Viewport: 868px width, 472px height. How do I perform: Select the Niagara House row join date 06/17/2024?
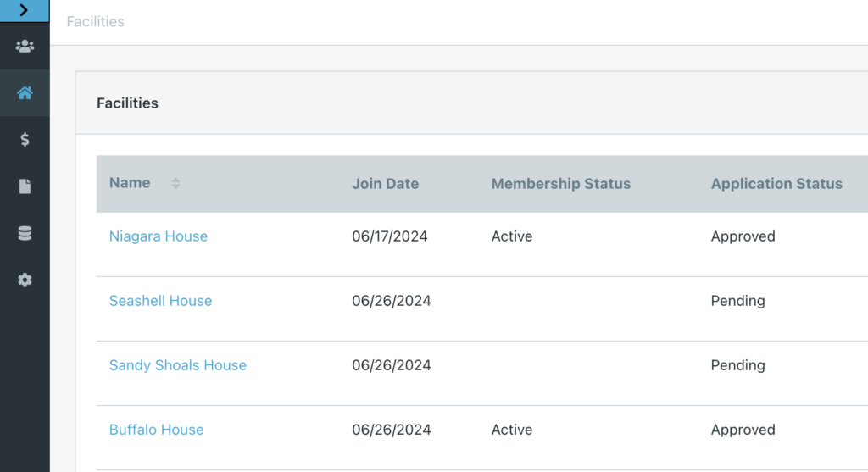click(x=390, y=236)
